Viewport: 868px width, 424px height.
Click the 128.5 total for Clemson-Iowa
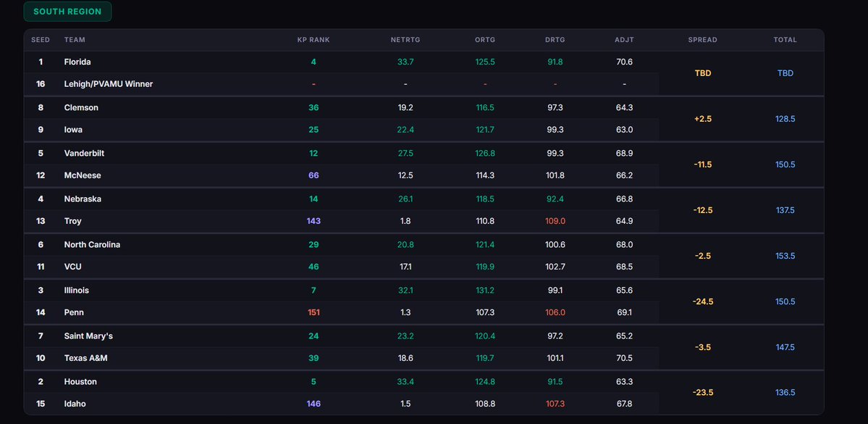click(x=785, y=119)
